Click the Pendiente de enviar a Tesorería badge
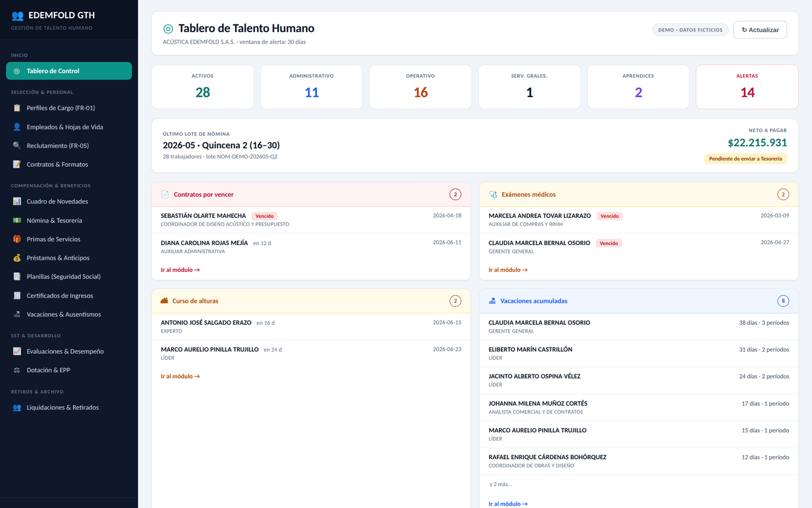The image size is (812, 508). 746,159
